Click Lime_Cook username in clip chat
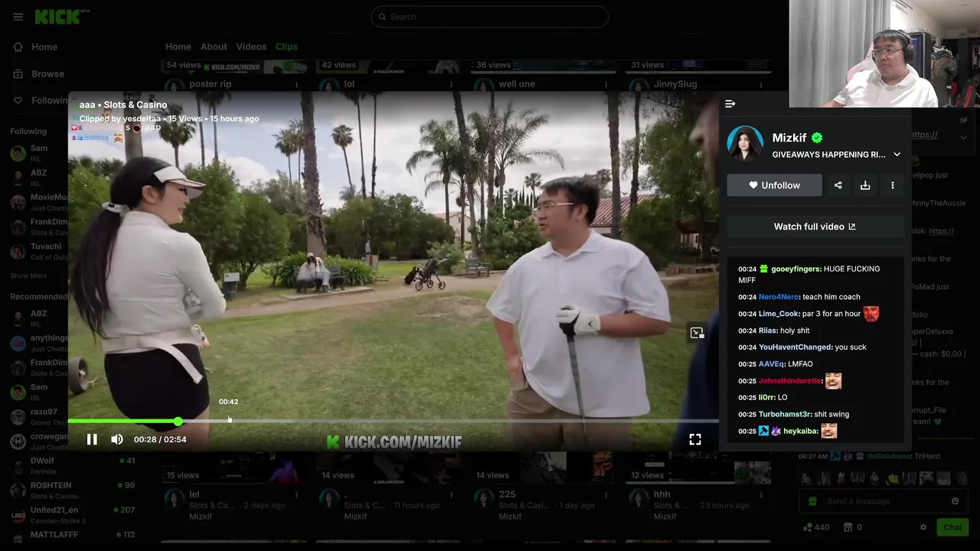The width and height of the screenshot is (980, 551). coord(779,314)
